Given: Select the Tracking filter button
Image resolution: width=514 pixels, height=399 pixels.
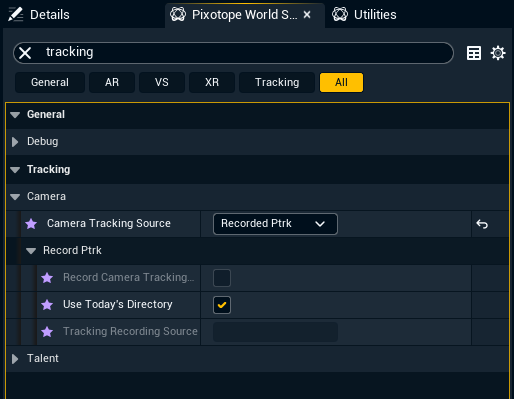Looking at the screenshot, I should [277, 82].
